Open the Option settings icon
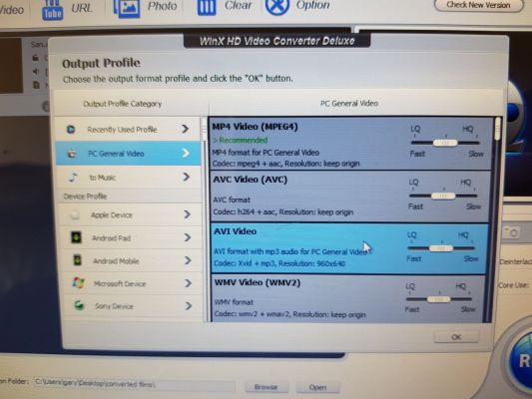The image size is (532, 399). pyautogui.click(x=277, y=7)
